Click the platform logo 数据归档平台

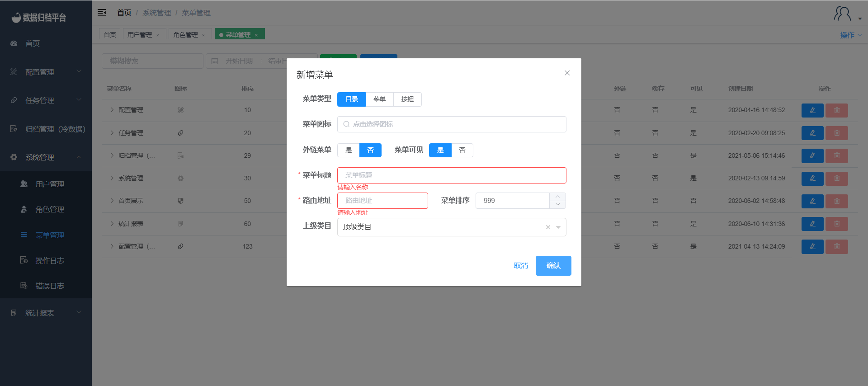click(39, 17)
